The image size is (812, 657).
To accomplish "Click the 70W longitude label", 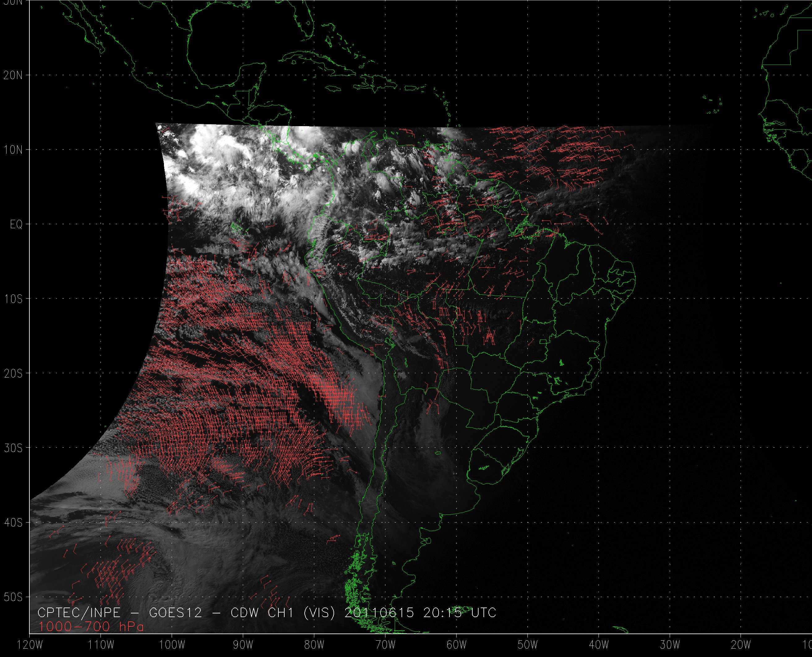I will coord(385,645).
